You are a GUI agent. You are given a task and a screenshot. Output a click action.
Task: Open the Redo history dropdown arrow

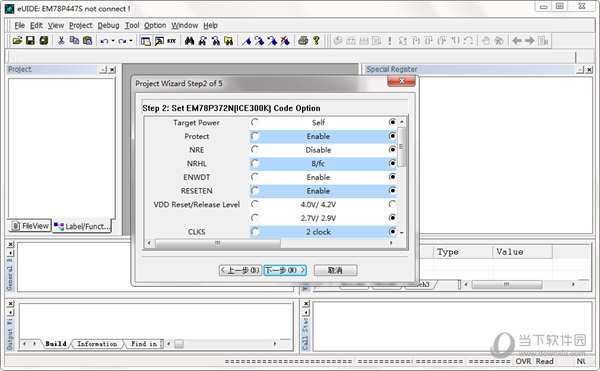click(130, 41)
